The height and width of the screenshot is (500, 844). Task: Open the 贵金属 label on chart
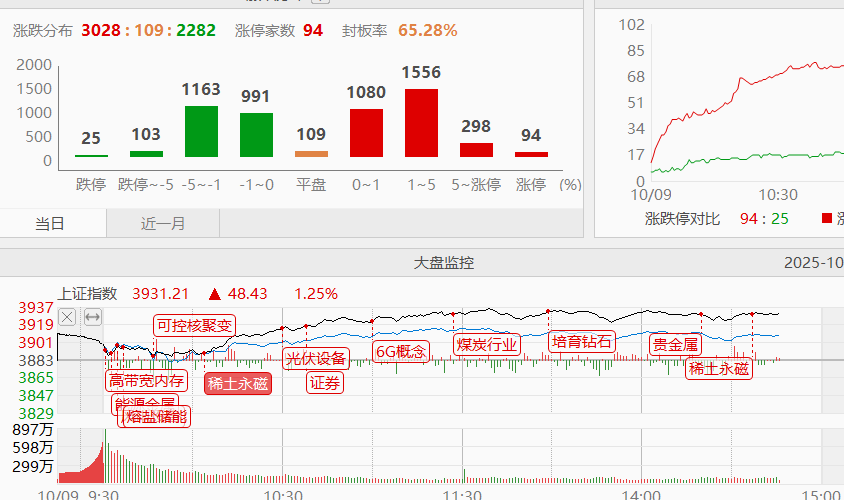[674, 345]
